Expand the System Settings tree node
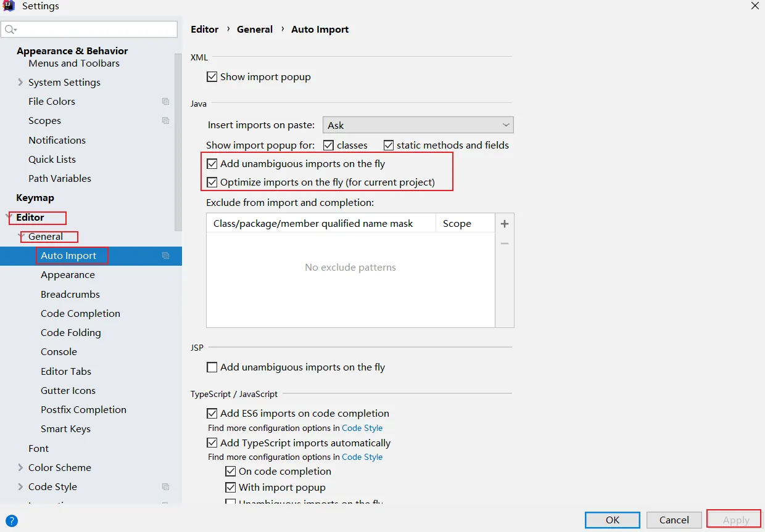This screenshot has height=532, width=765. 20,83
